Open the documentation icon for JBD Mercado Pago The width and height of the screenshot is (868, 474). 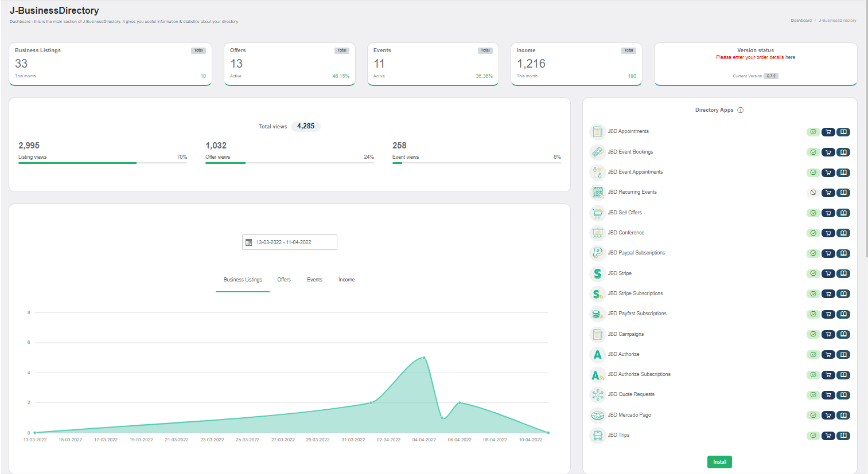tap(843, 416)
